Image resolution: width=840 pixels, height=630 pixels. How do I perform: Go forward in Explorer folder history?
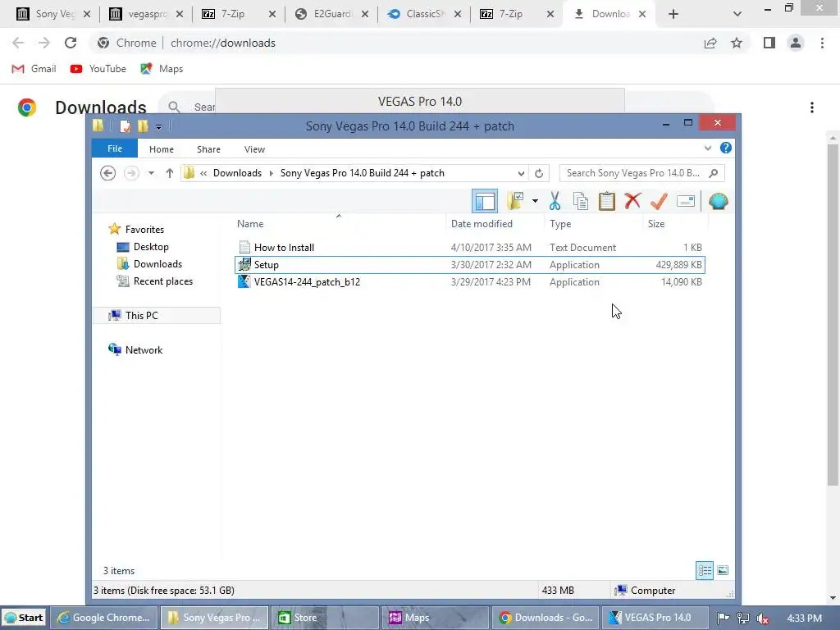pyautogui.click(x=131, y=173)
